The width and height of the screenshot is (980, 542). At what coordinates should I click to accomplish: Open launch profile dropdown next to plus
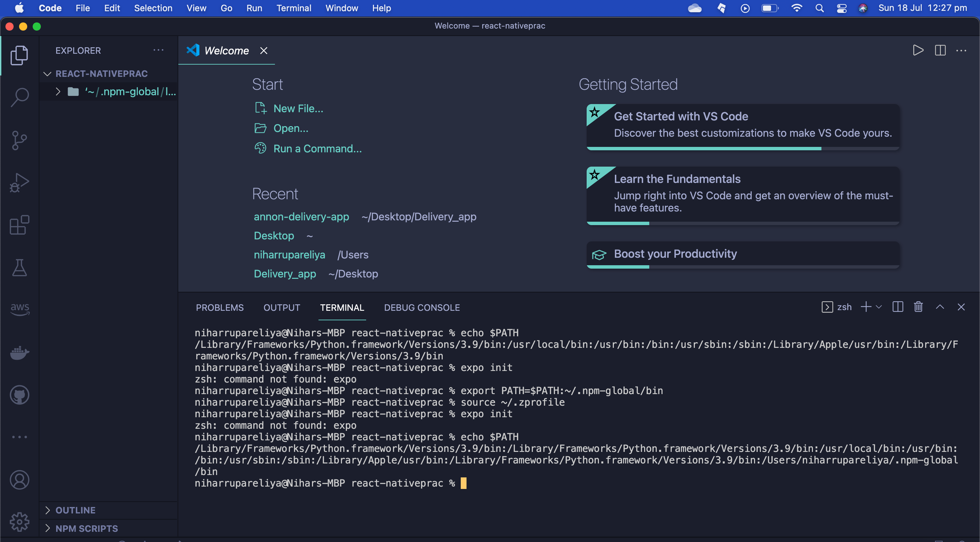point(878,307)
